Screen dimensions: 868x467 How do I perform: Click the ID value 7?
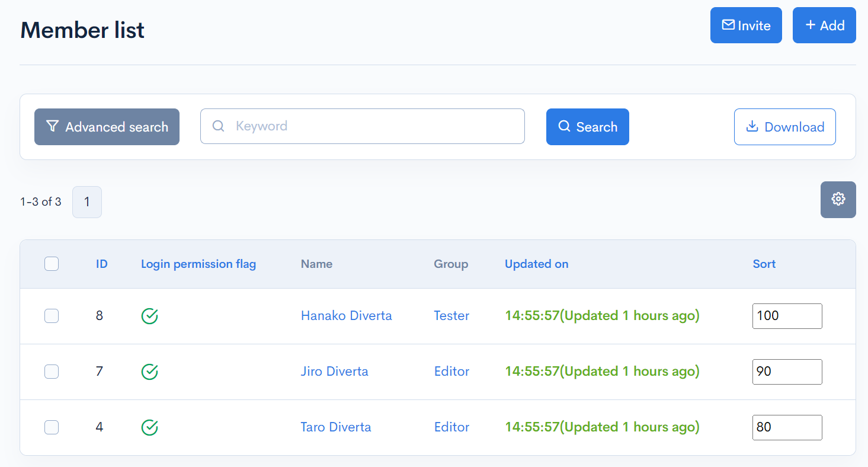click(x=100, y=372)
